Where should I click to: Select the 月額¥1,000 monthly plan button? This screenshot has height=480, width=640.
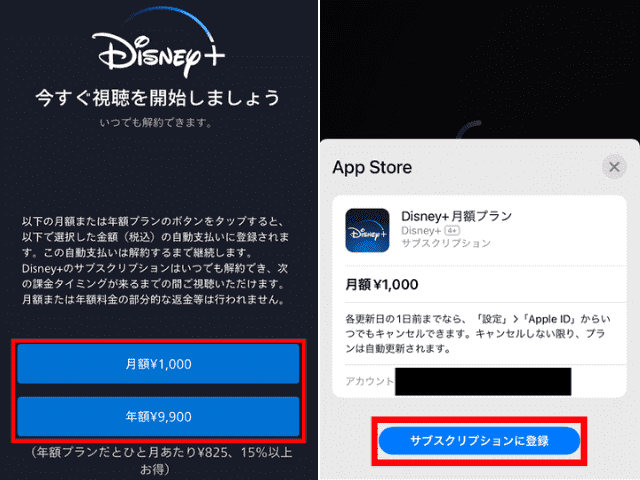click(158, 364)
